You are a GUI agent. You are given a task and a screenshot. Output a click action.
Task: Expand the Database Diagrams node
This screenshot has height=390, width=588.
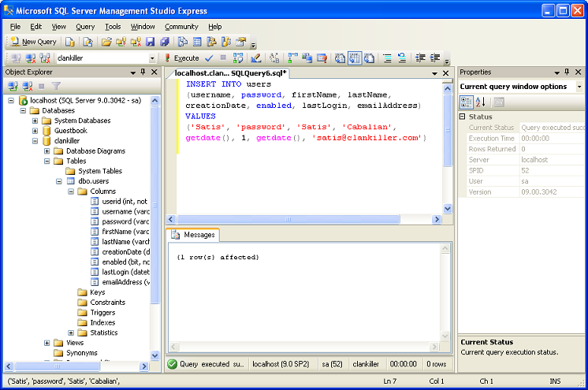coord(47,151)
